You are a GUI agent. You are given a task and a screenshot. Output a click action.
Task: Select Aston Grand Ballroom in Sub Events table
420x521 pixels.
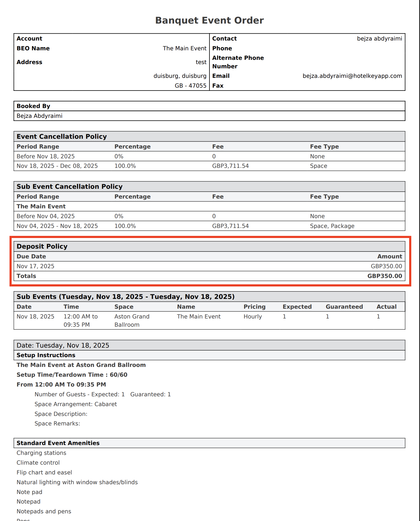pos(132,320)
